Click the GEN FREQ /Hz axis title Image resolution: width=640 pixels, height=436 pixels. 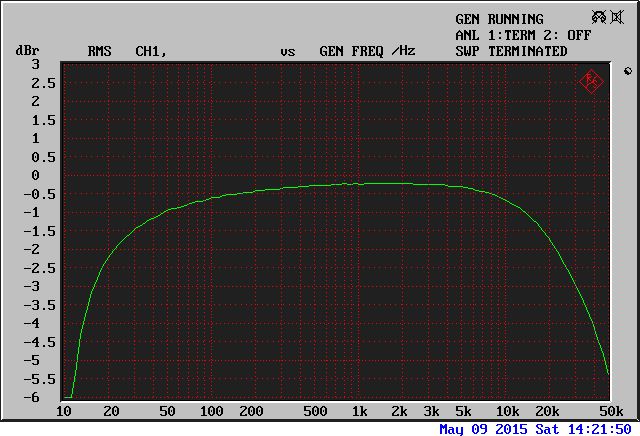pyautogui.click(x=366, y=51)
